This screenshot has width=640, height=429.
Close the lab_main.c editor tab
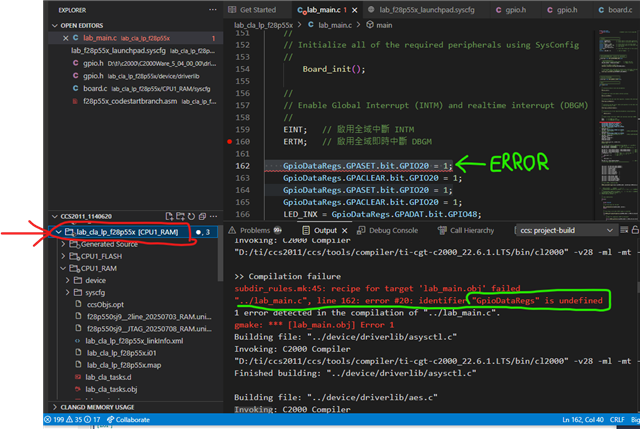point(355,10)
